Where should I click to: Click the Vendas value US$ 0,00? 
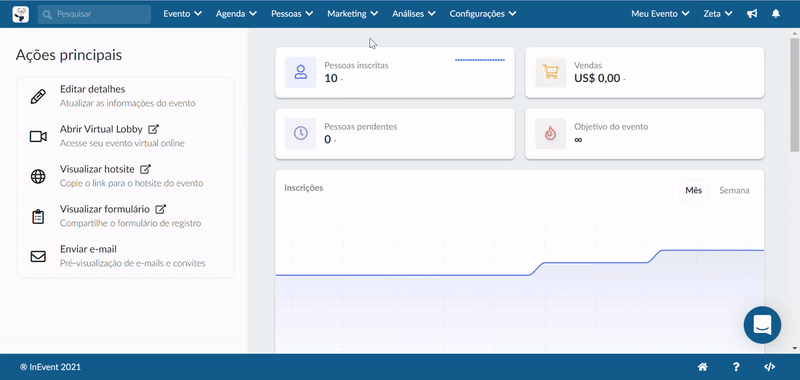(597, 79)
